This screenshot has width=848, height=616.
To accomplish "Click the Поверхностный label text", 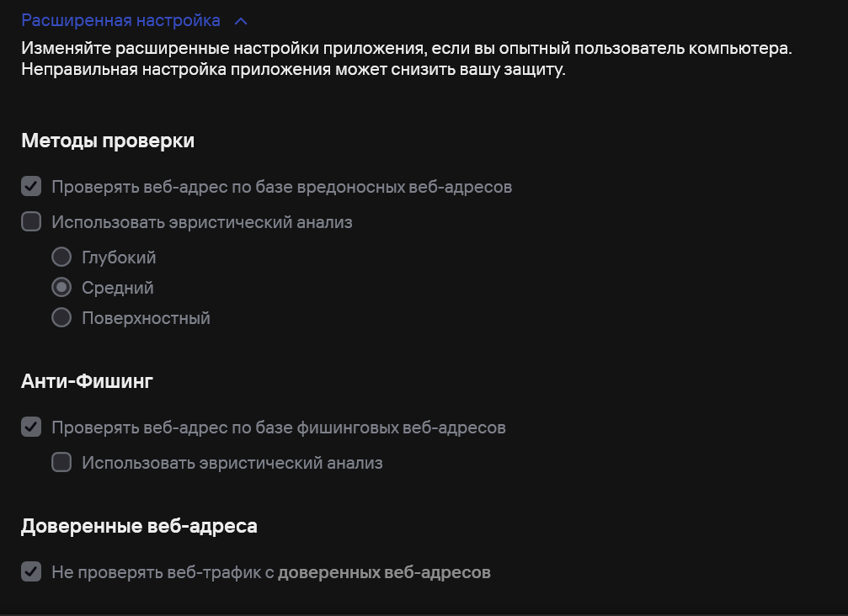I will coord(146,318).
